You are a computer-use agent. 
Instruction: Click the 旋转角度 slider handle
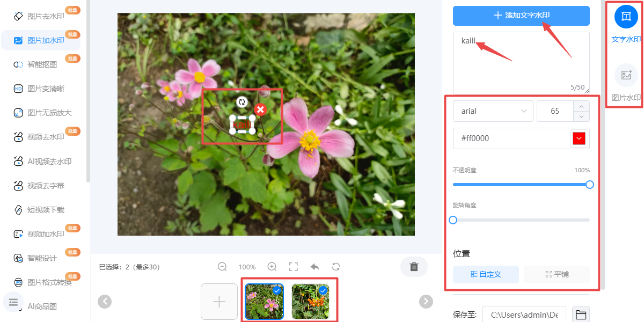(453, 220)
